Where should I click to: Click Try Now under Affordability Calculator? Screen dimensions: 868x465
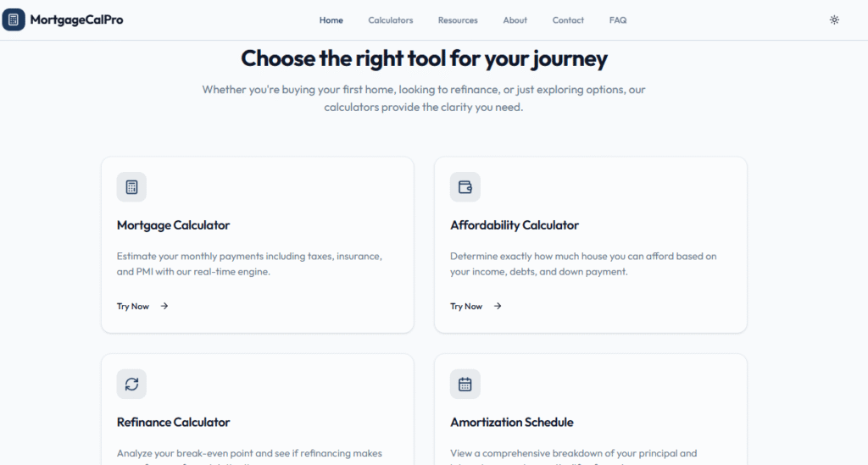pos(466,307)
